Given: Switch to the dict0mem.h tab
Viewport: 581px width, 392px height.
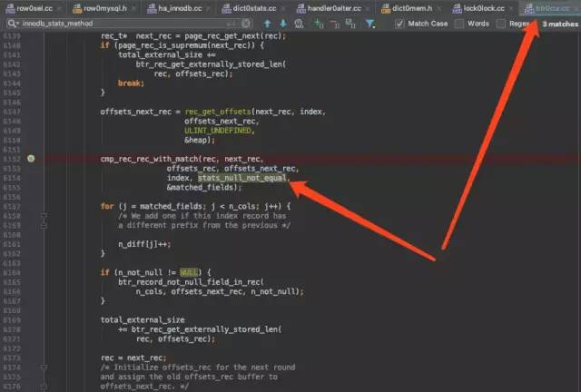Looking at the screenshot, I should tap(411, 8).
